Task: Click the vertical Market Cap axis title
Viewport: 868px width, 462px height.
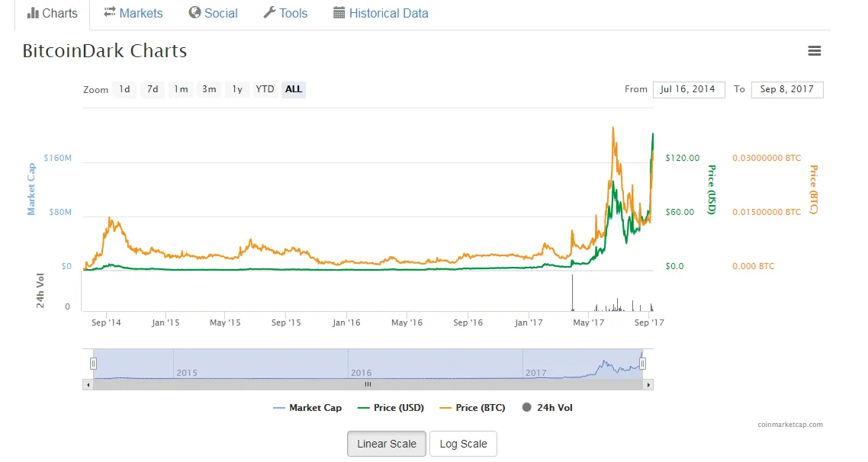Action: click(x=31, y=189)
